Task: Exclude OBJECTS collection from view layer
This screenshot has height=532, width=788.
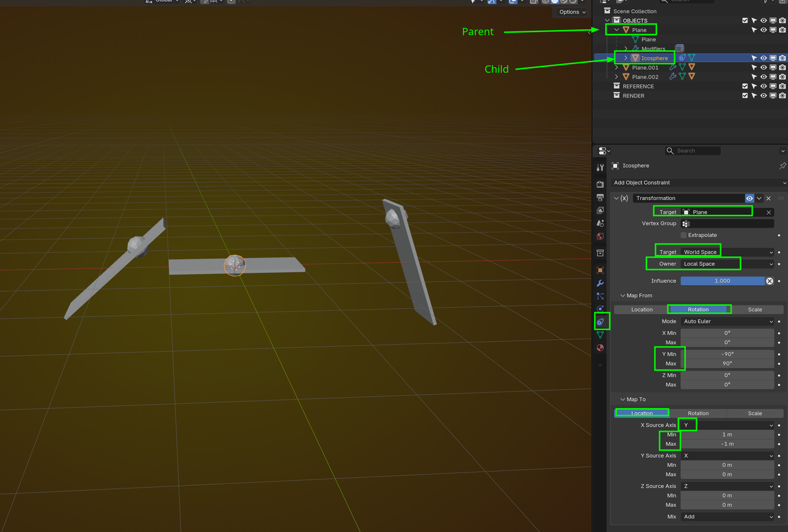Action: point(745,20)
